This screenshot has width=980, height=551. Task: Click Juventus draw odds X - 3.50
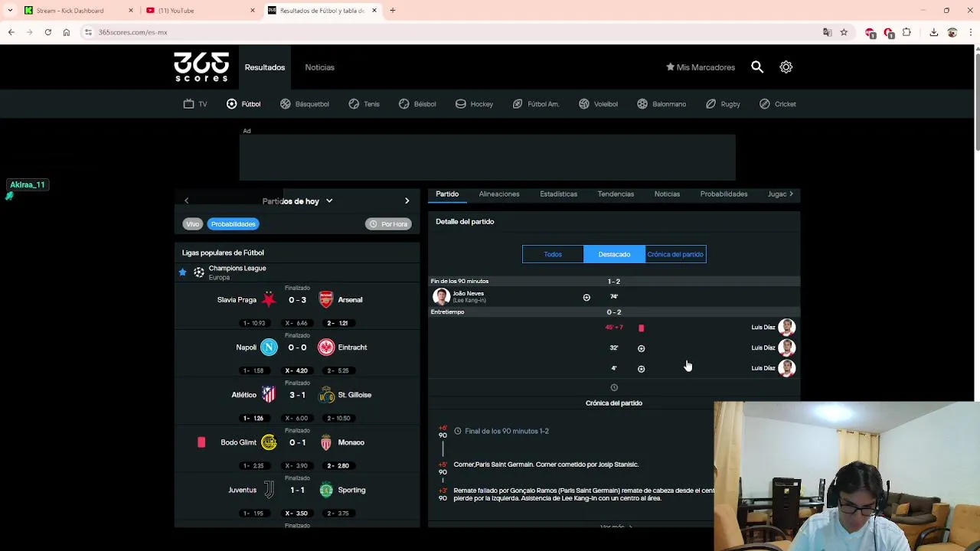pyautogui.click(x=297, y=514)
